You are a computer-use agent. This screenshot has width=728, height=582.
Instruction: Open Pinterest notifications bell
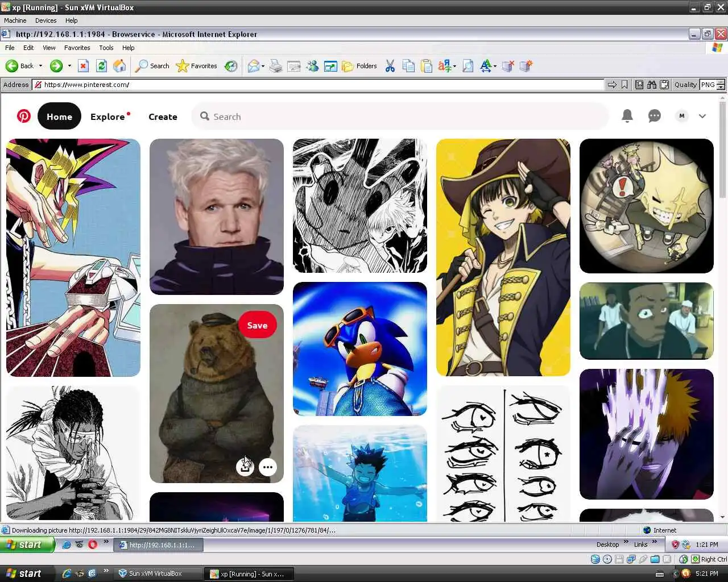click(x=627, y=116)
